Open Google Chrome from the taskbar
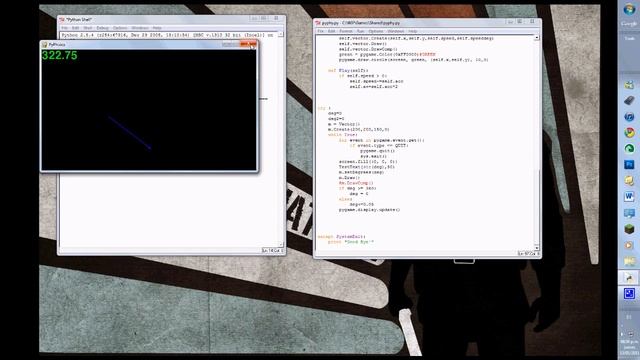The height and width of the screenshot is (360, 640). pos(629,133)
